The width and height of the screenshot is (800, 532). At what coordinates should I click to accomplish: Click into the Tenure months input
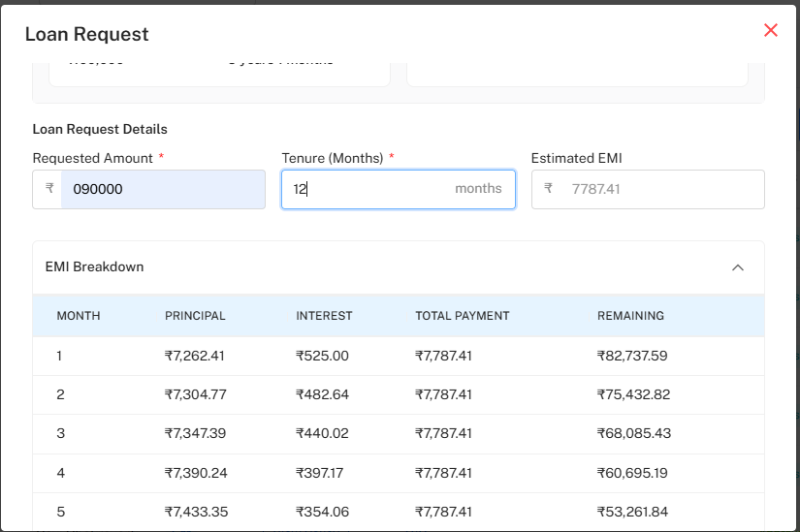coord(368,189)
